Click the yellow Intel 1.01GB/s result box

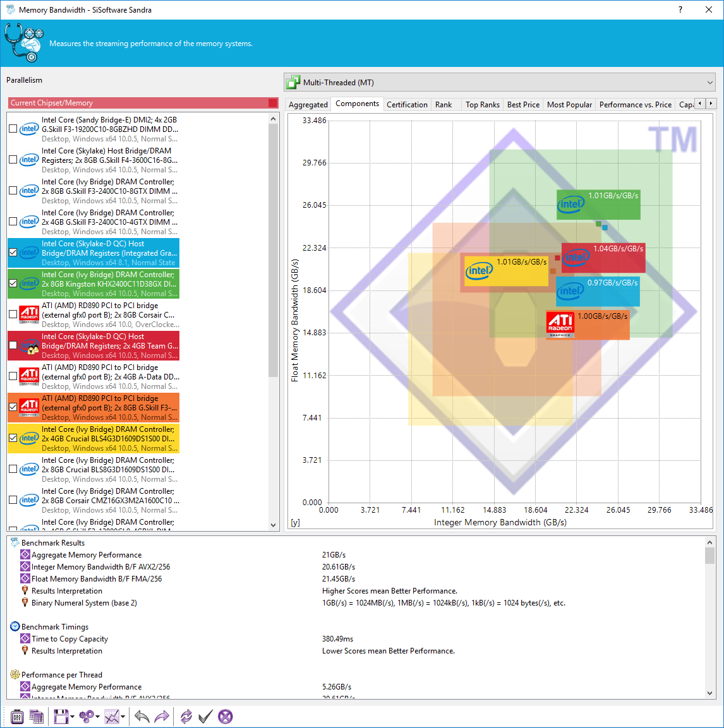pyautogui.click(x=507, y=271)
